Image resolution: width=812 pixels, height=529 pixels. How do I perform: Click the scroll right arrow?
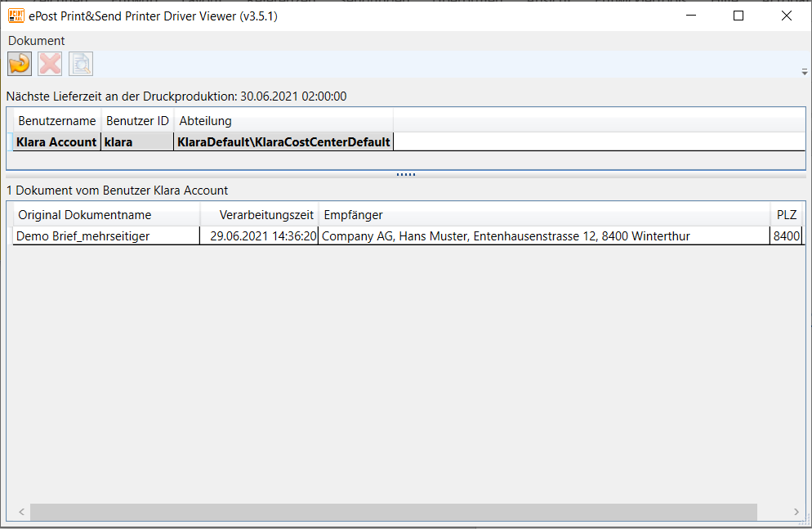(x=796, y=512)
